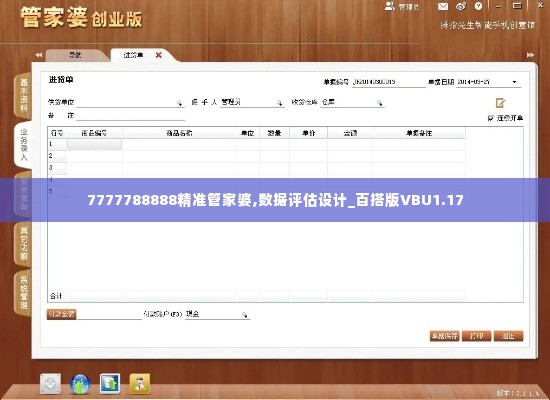The image size is (550, 400).
Task: Click the 管理员 user name at top
Action: pos(409,7)
